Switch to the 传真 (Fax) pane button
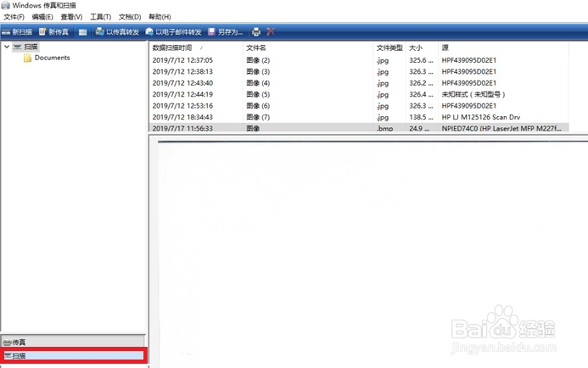The image size is (588, 368). point(73,343)
